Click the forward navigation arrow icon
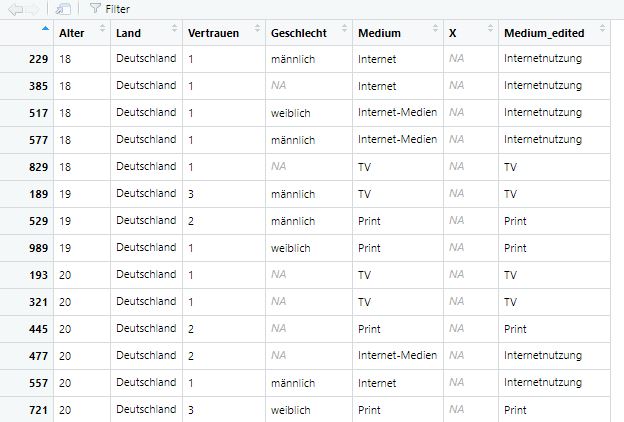 click(33, 8)
